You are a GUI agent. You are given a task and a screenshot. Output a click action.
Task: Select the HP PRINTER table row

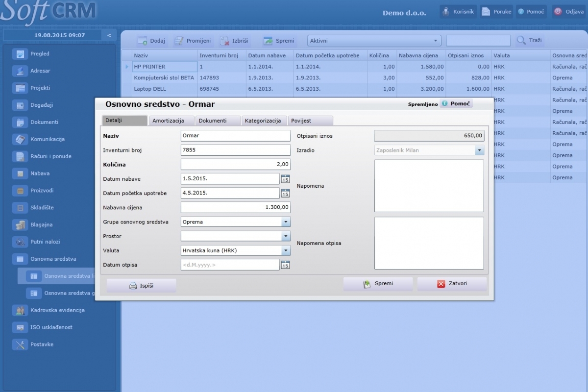point(354,67)
